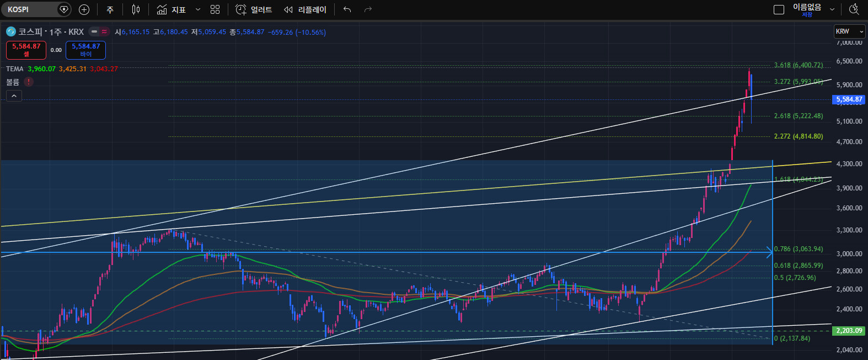Undo the last chart action
Image resolution: width=868 pixels, height=360 pixels.
347,9
